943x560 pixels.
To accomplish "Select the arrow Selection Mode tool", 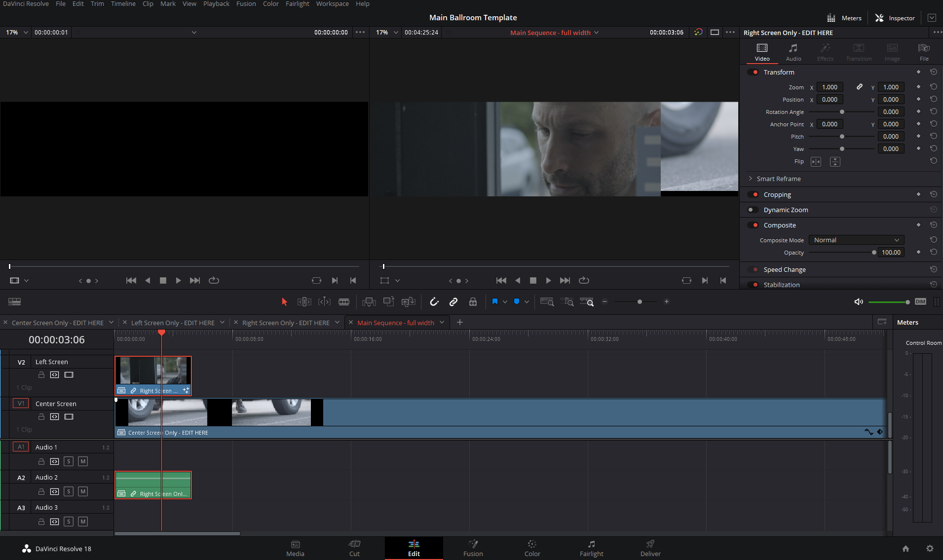I will tap(284, 302).
